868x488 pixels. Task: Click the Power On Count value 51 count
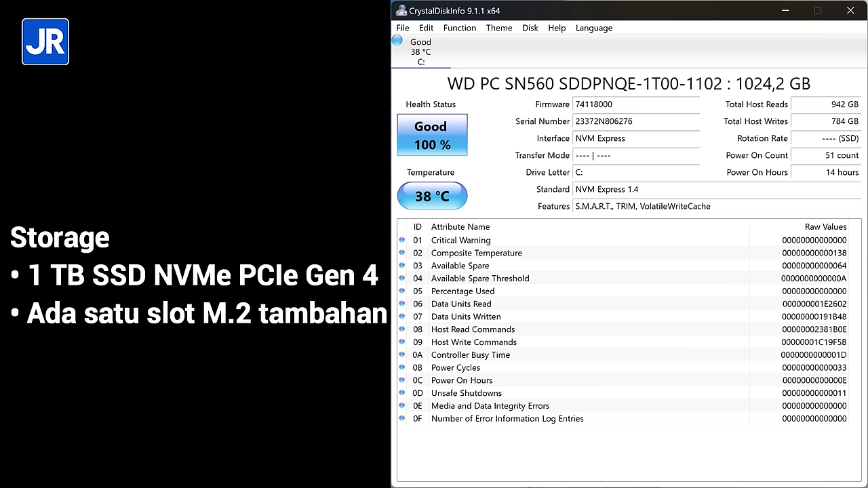(x=826, y=155)
